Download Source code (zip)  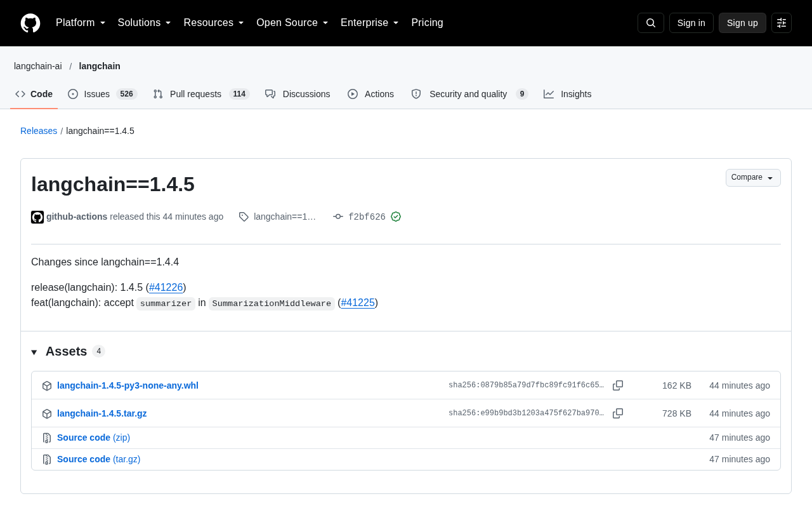tap(93, 438)
